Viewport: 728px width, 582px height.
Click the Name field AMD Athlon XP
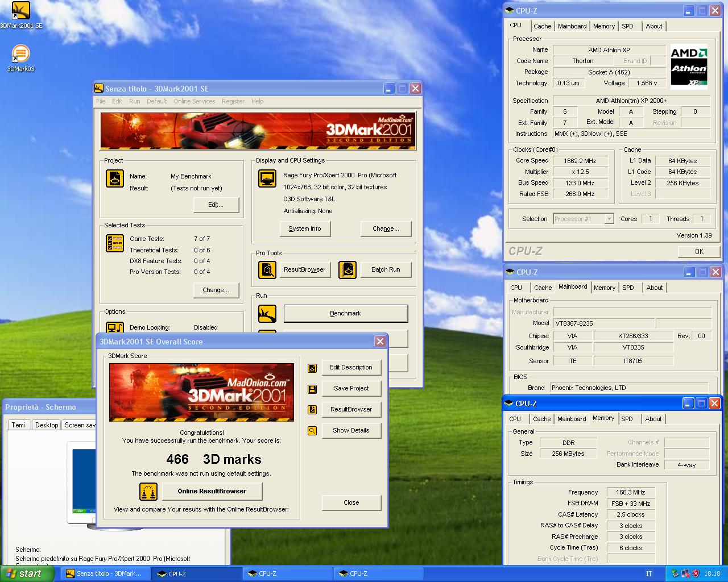click(609, 50)
